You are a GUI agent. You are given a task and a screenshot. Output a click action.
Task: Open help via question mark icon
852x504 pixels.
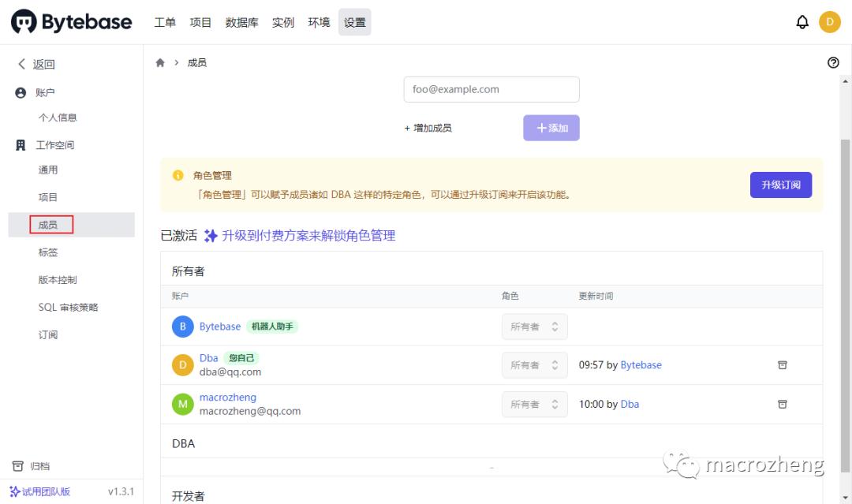(x=834, y=62)
